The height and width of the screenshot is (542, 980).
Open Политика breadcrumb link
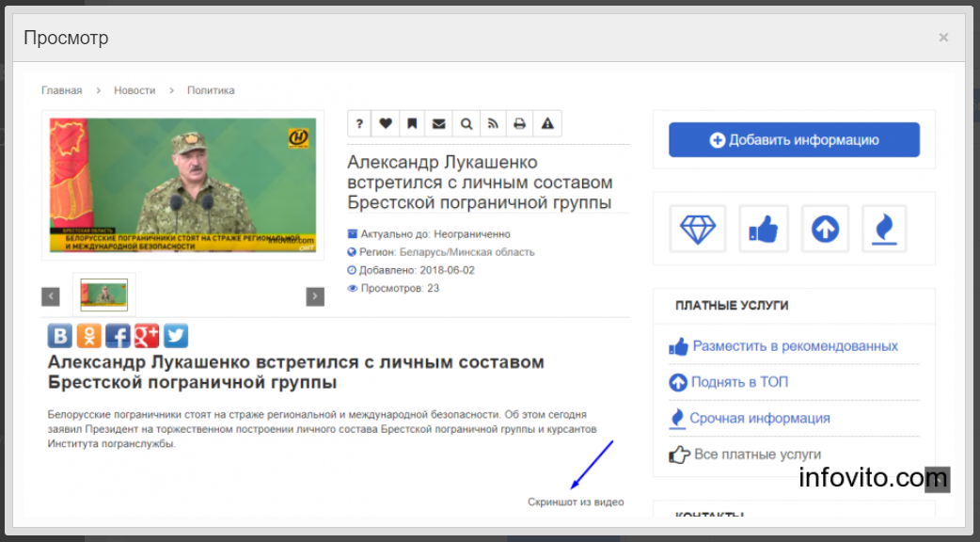(211, 90)
